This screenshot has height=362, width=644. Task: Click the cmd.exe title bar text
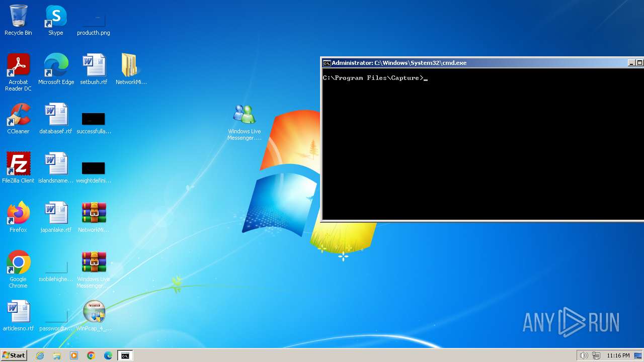(x=399, y=63)
